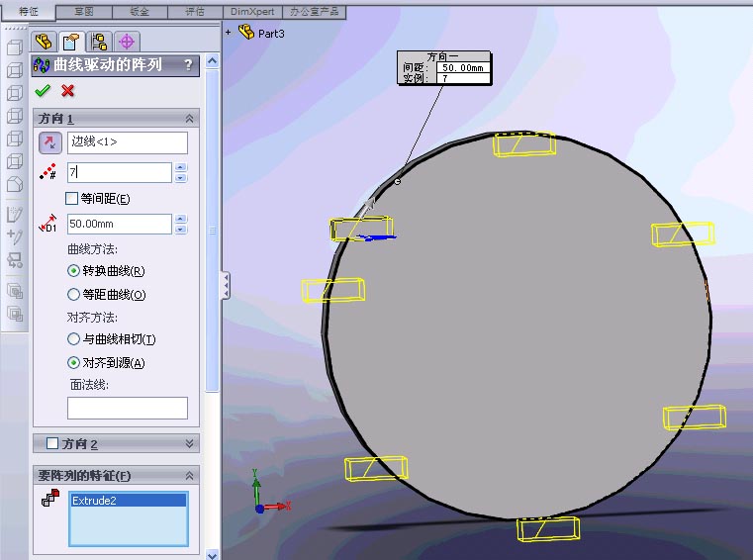Increase the instance count spinner
This screenshot has height=560, width=753.
[x=180, y=167]
